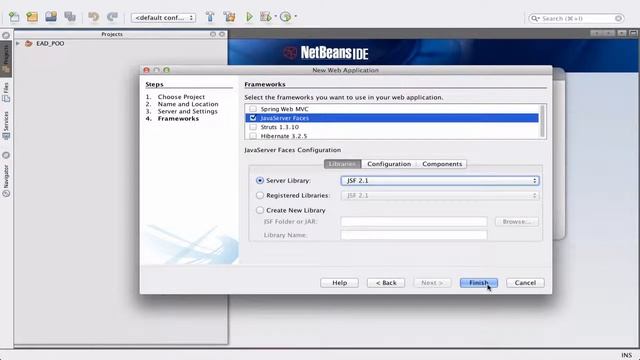640x360 pixels.
Task: Click the Save All toolbar icon
Action: tap(70, 17)
